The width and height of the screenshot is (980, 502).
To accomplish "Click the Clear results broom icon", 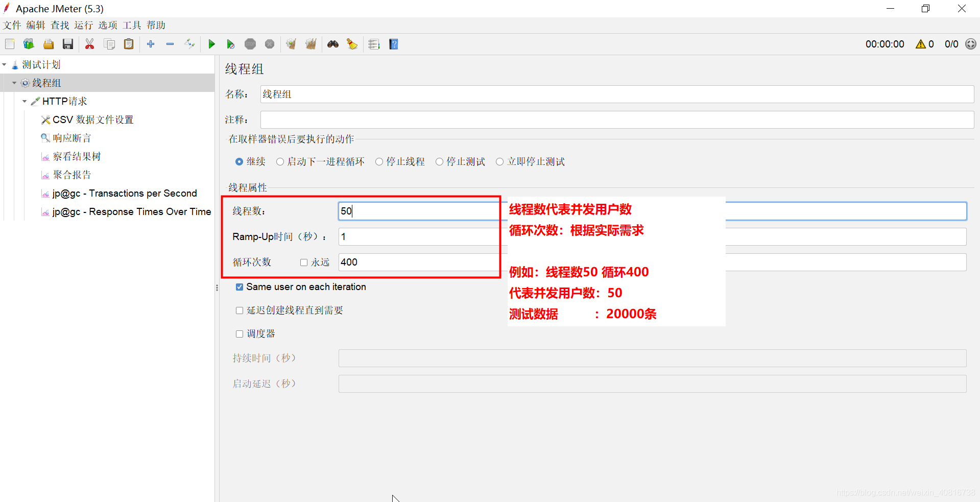I will point(291,44).
